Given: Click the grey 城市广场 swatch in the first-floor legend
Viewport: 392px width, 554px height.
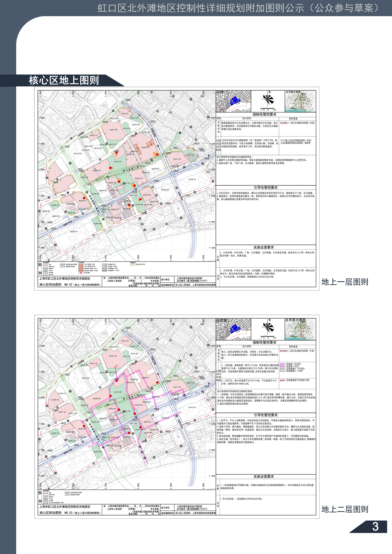Looking at the screenshot, I should (x=45, y=275).
